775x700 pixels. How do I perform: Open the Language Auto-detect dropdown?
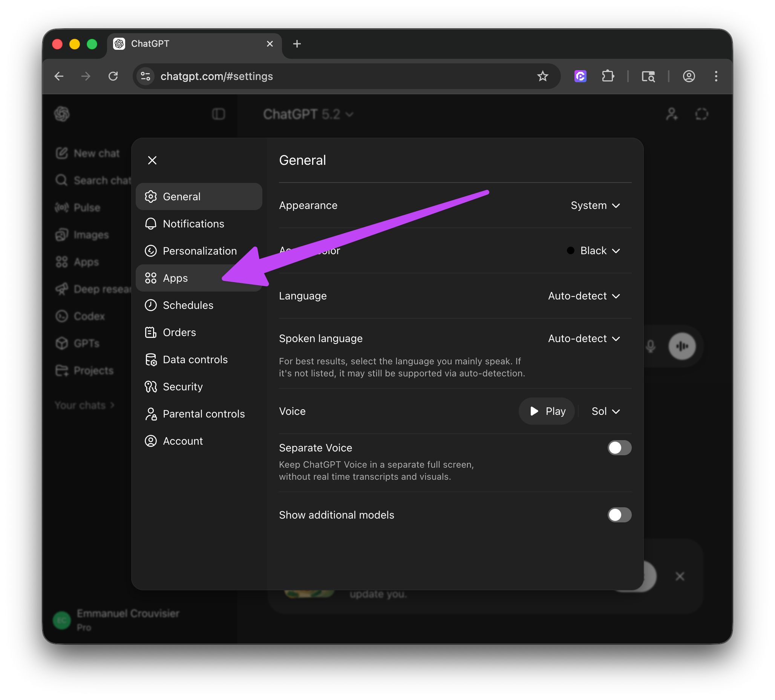pyautogui.click(x=584, y=296)
